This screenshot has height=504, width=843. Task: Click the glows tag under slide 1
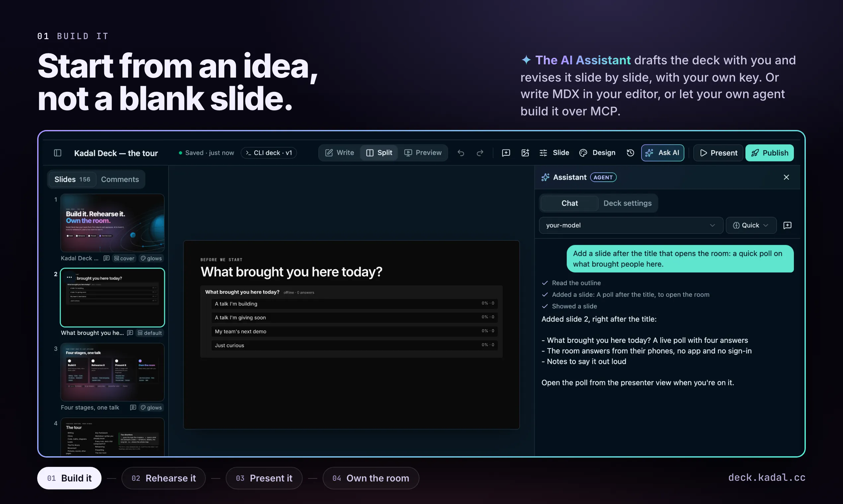tap(151, 258)
